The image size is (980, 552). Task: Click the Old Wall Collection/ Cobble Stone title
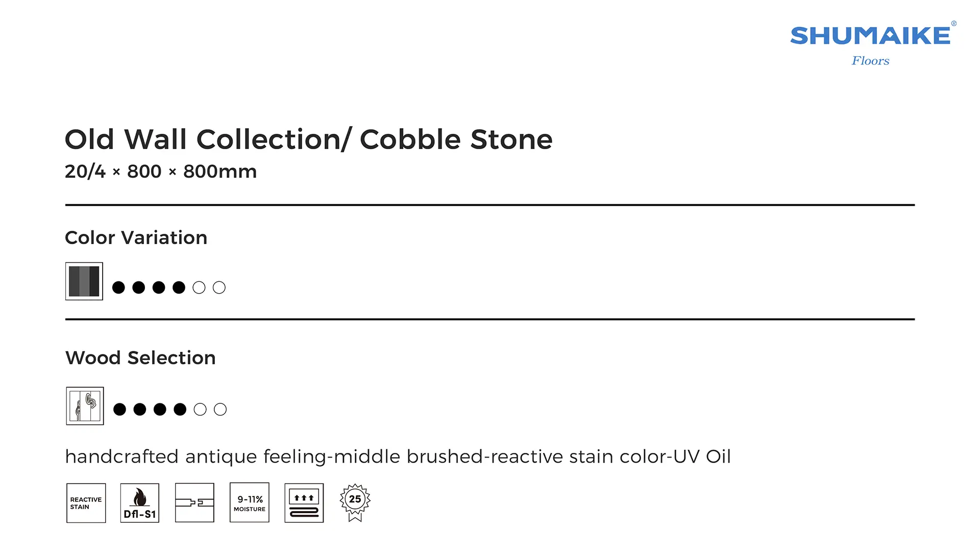pos(308,139)
